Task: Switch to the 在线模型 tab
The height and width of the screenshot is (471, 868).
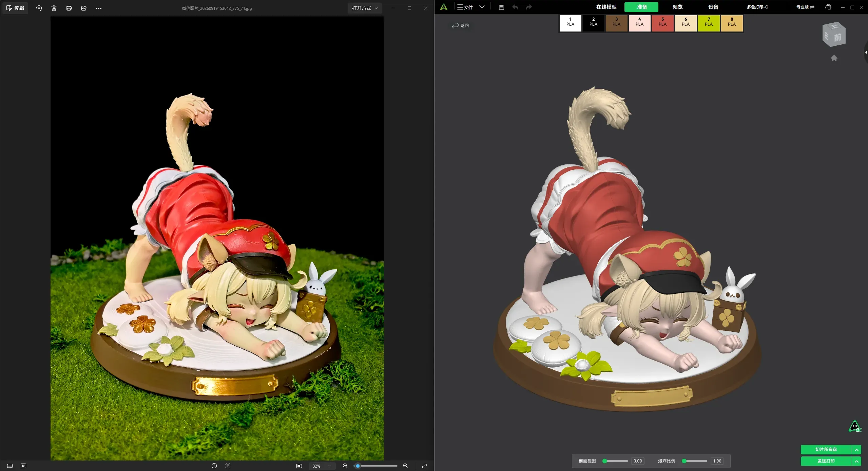Action: (x=606, y=7)
